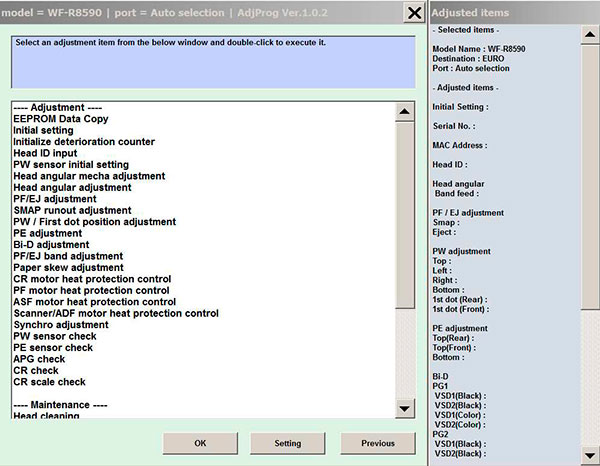Select the CR scale check entry

(49, 382)
